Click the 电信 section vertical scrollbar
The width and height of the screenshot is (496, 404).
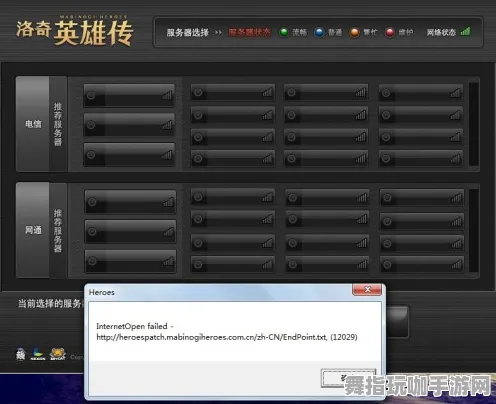coord(474,124)
